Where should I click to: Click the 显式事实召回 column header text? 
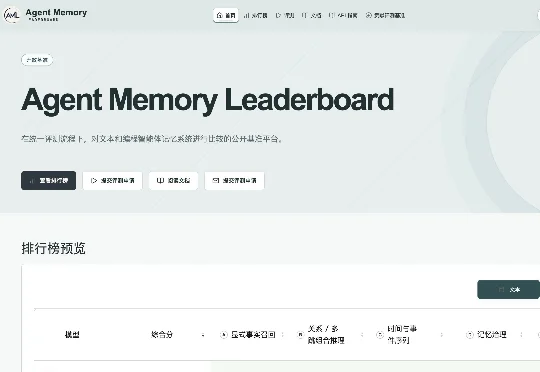(x=253, y=334)
